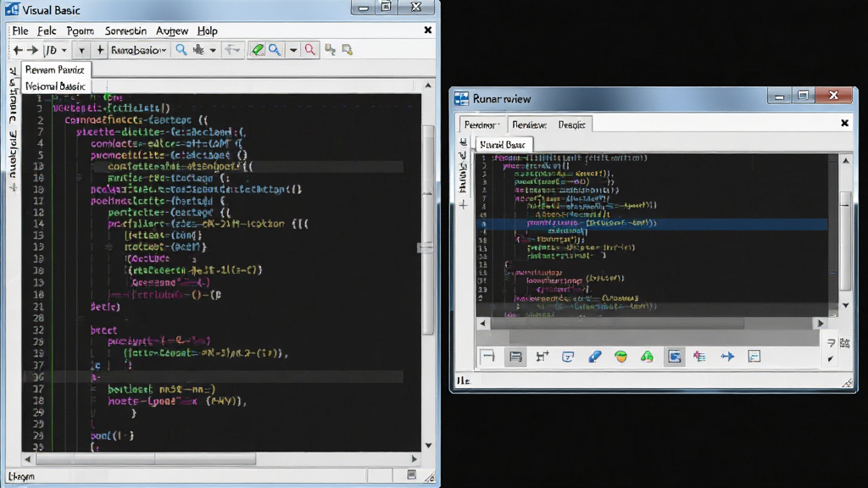Click the down arrow of main editor scrollbar
This screenshot has height=488, width=868.
(428, 446)
